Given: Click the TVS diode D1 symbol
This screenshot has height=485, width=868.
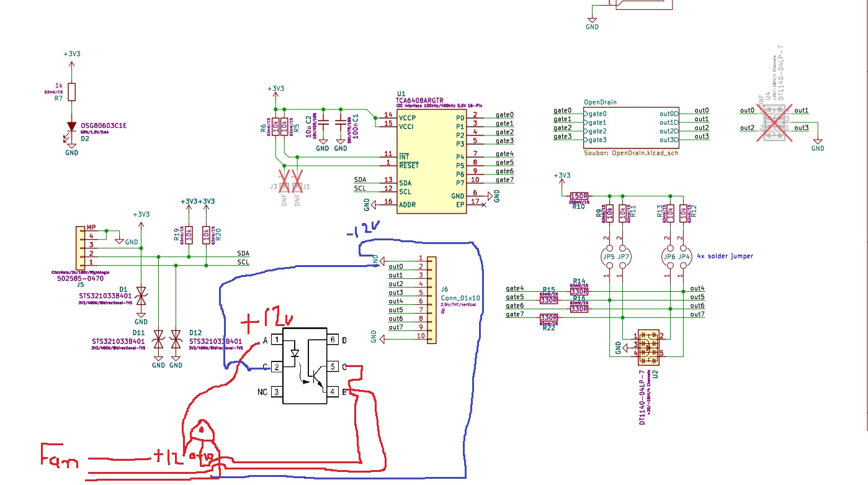Looking at the screenshot, I should click(x=141, y=296).
